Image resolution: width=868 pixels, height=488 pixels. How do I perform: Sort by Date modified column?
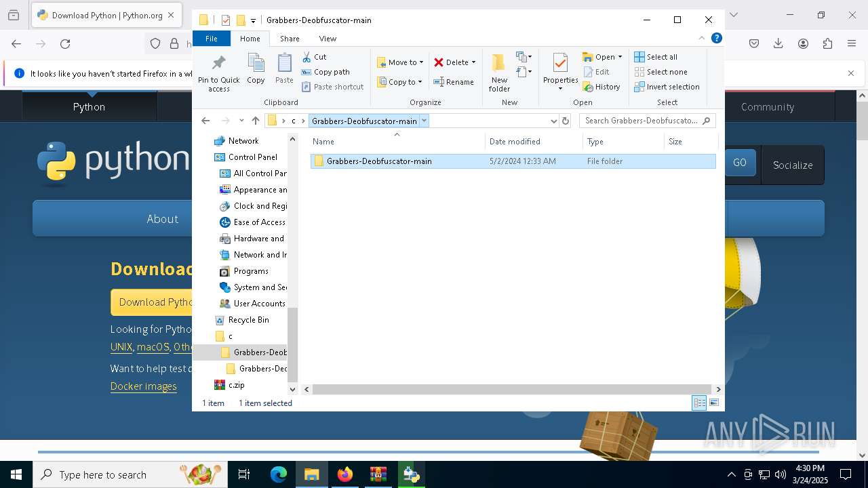click(534, 142)
